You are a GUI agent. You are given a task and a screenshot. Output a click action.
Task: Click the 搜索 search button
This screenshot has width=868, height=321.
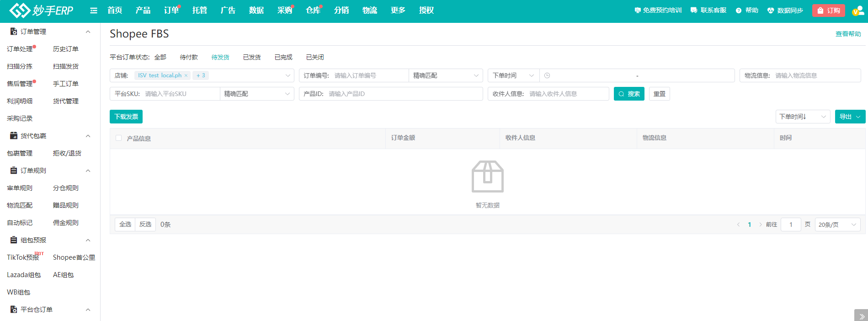point(629,94)
